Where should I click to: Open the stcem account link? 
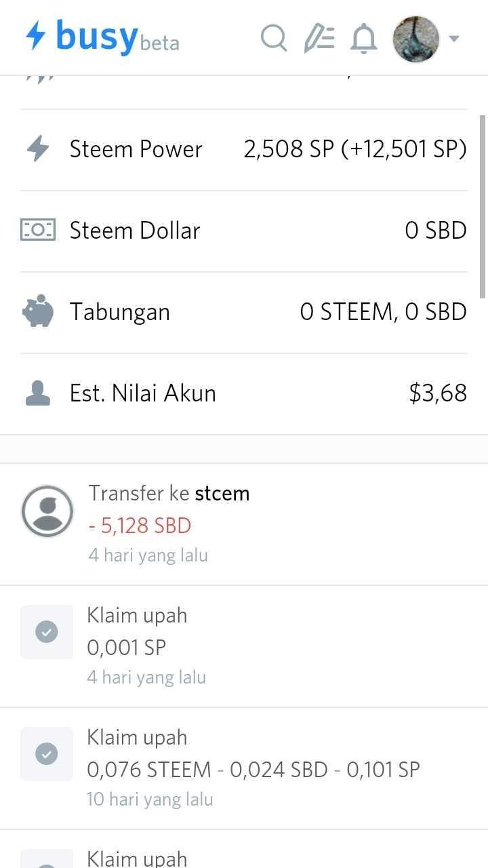[222, 493]
